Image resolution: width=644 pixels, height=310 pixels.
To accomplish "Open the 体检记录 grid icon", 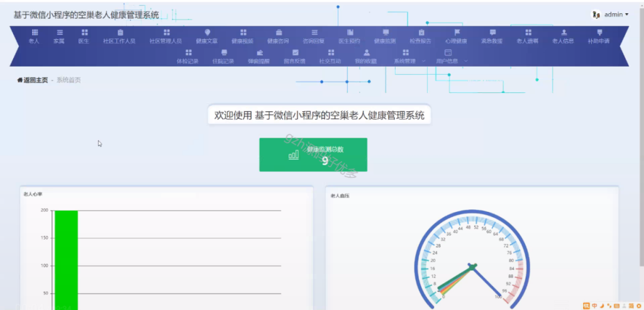I will pyautogui.click(x=189, y=53).
